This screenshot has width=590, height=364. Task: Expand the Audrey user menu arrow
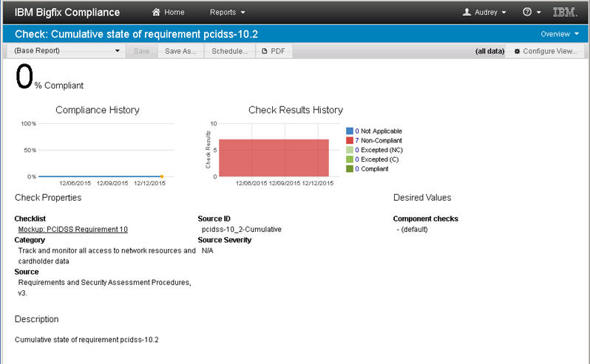click(503, 13)
